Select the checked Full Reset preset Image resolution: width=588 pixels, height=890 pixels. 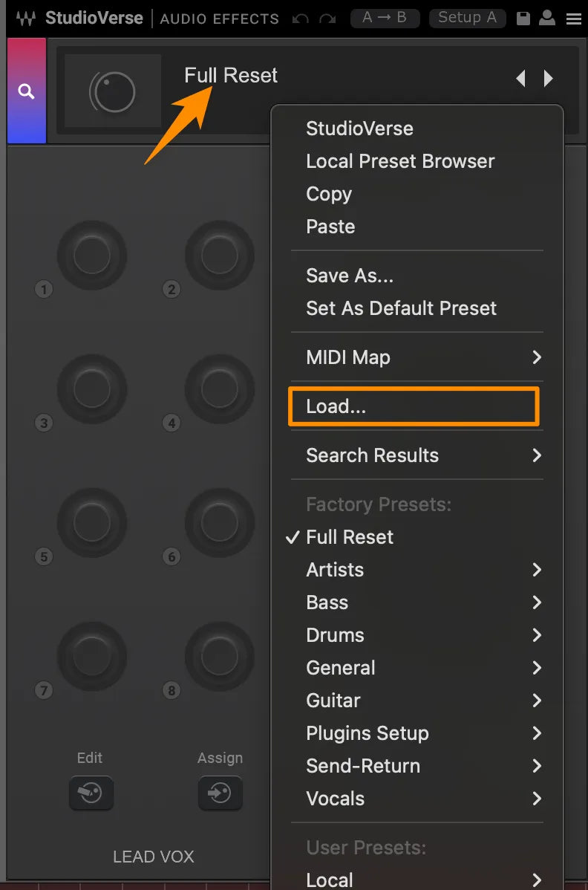[x=350, y=537]
